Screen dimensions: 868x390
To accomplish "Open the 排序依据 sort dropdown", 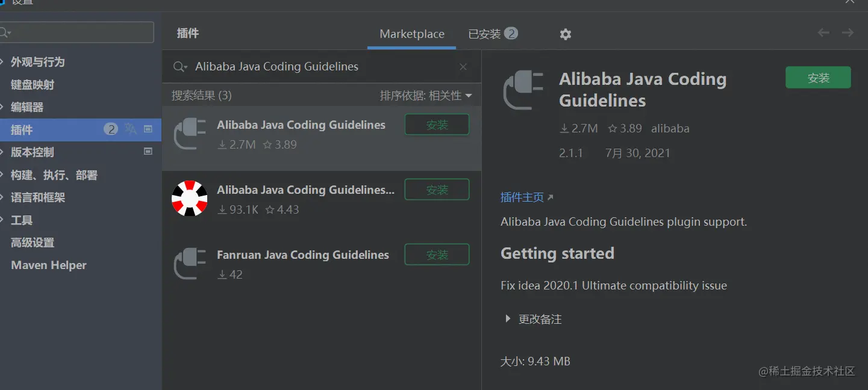I will 425,96.
